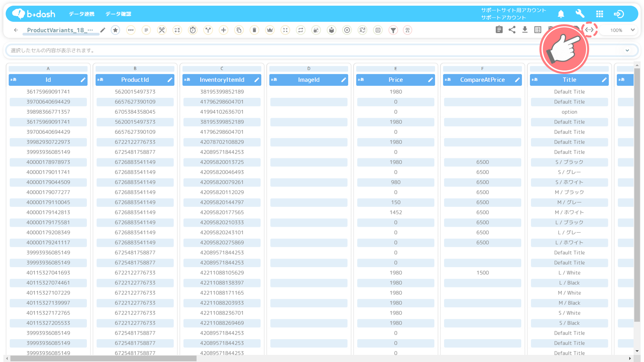Select Id cell 40115327205533
Screen dimensions: 644x362
(48, 323)
